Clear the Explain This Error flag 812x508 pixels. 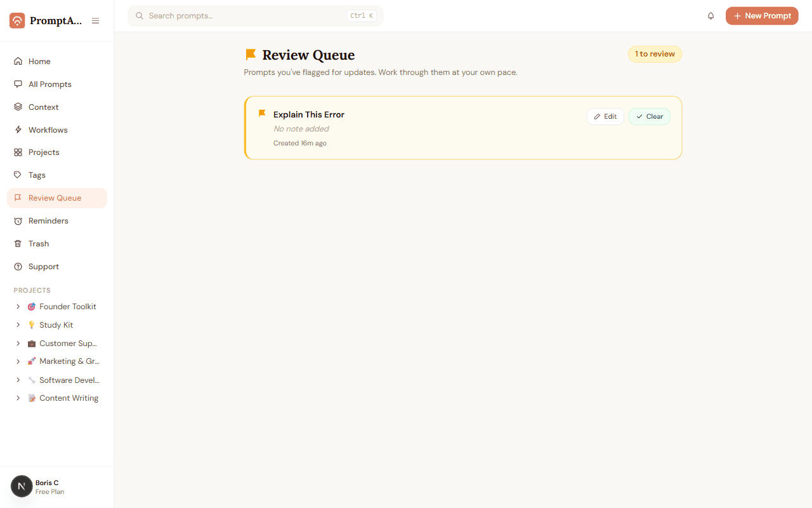[650, 116]
